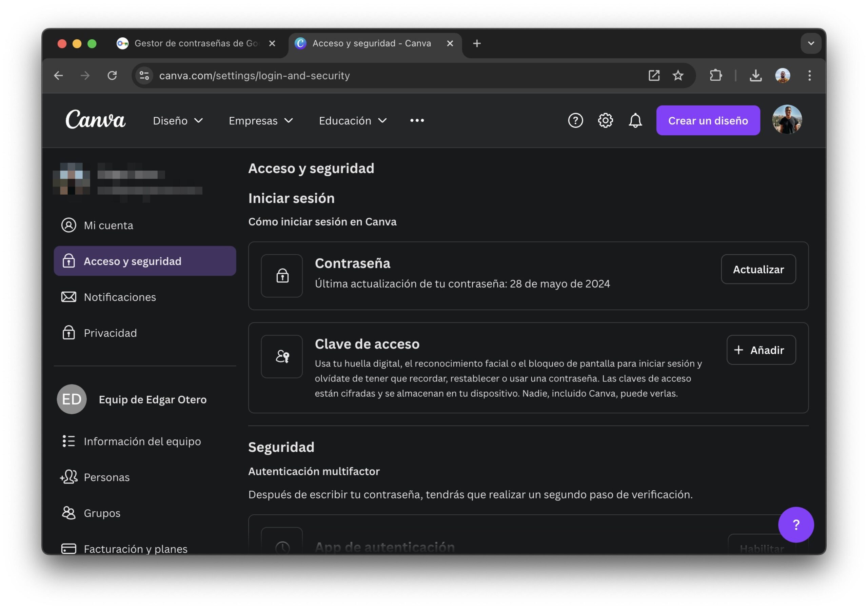Click the Chrome profile avatar

click(783, 76)
